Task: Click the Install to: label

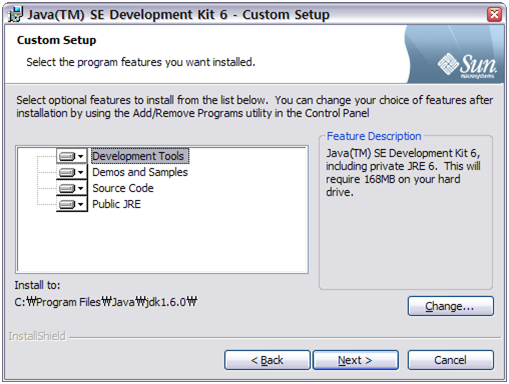Action: [x=37, y=285]
